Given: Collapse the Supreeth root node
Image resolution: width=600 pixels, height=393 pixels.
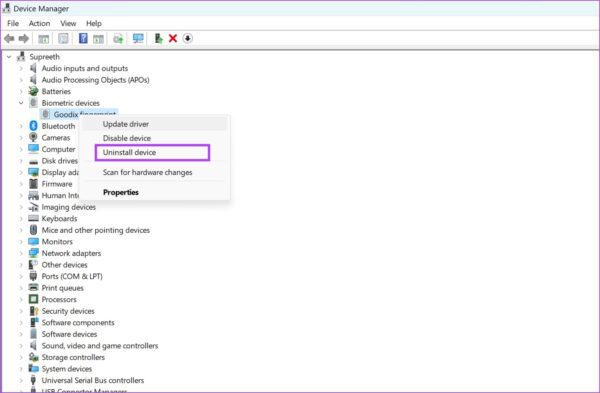Looking at the screenshot, I should click(x=9, y=57).
